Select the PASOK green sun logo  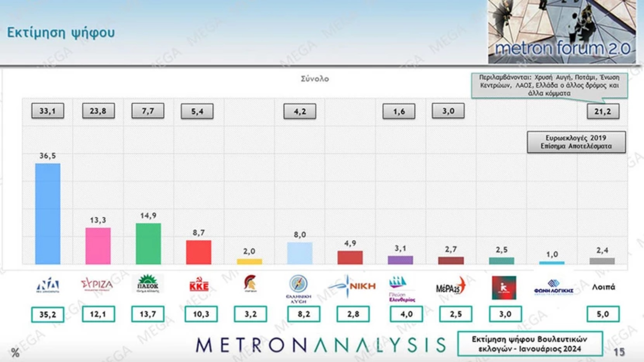click(148, 284)
